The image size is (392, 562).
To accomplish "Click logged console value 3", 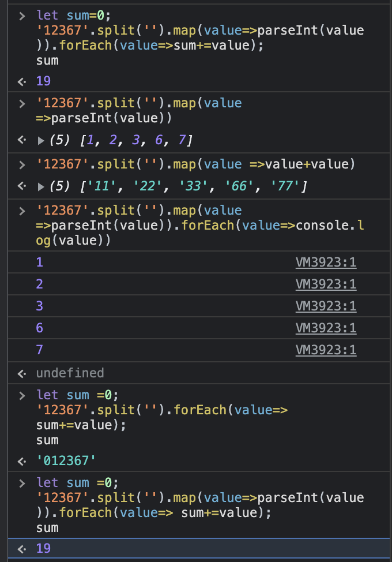I will pyautogui.click(x=40, y=306).
